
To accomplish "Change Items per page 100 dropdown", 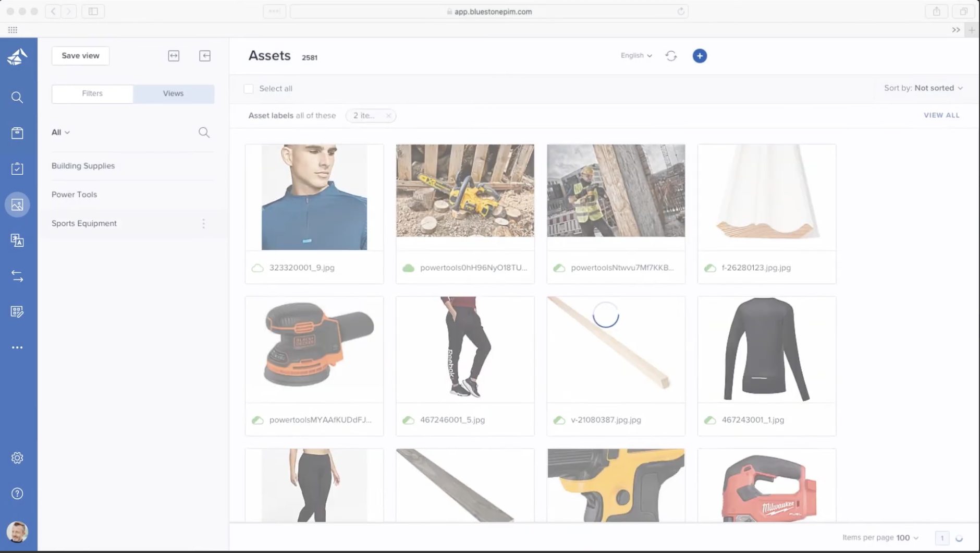I will point(907,538).
